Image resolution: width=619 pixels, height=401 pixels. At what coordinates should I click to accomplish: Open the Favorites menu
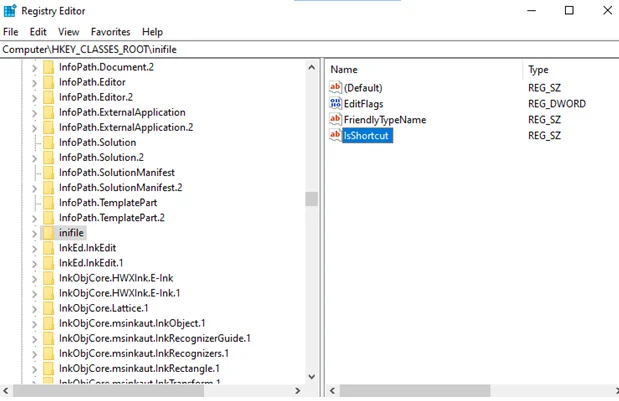111,32
